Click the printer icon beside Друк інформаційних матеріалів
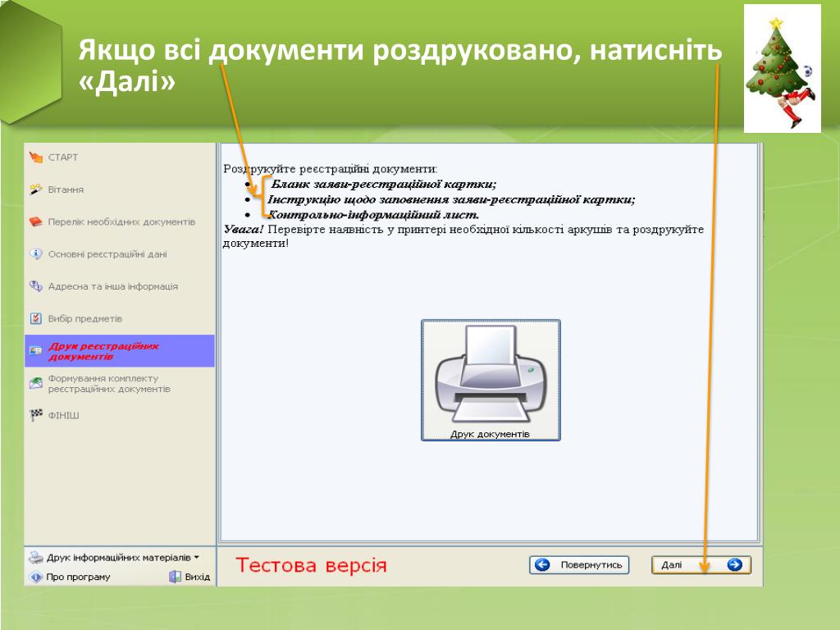 (x=36, y=558)
